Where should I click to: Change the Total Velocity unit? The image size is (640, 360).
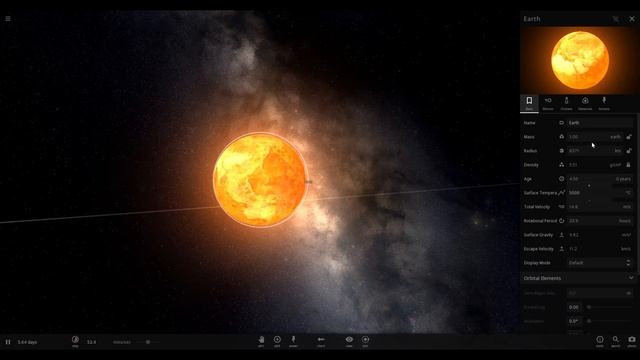627,207
